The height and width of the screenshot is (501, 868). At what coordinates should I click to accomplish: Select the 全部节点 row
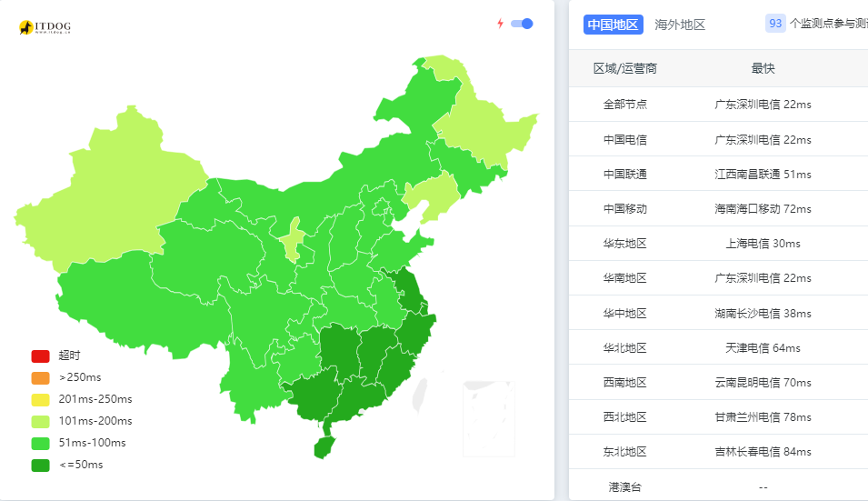pos(625,105)
